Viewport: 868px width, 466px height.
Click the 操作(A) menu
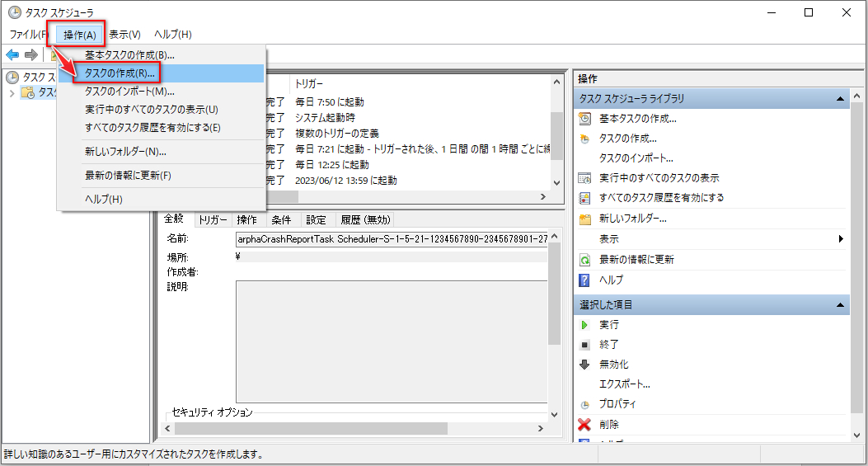click(80, 35)
